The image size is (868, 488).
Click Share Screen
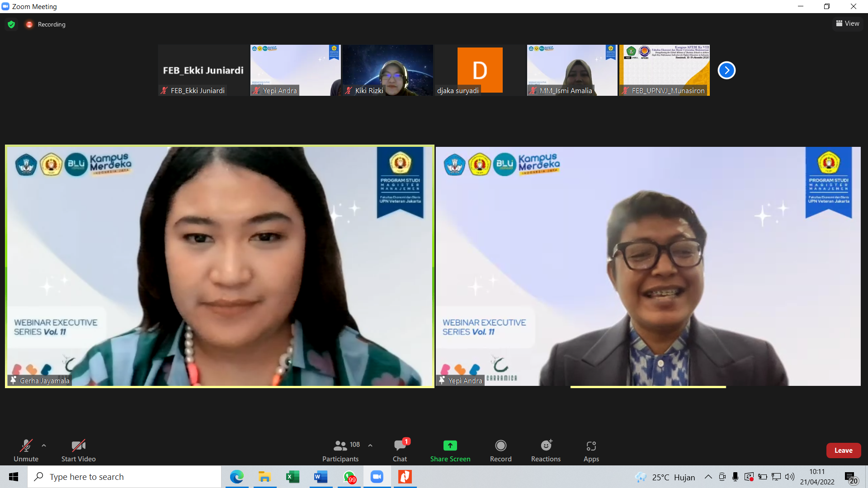(450, 450)
